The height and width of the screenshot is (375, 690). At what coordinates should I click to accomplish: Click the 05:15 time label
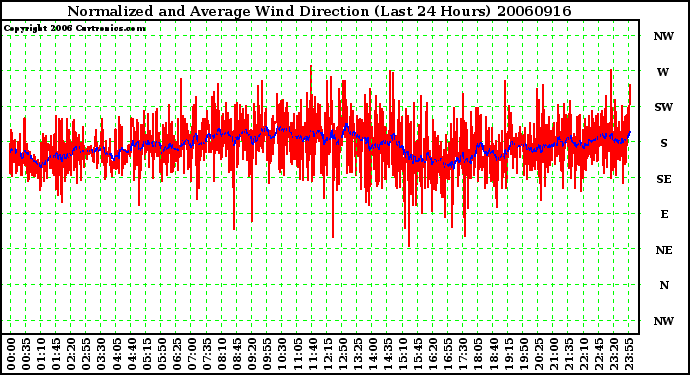click(147, 354)
